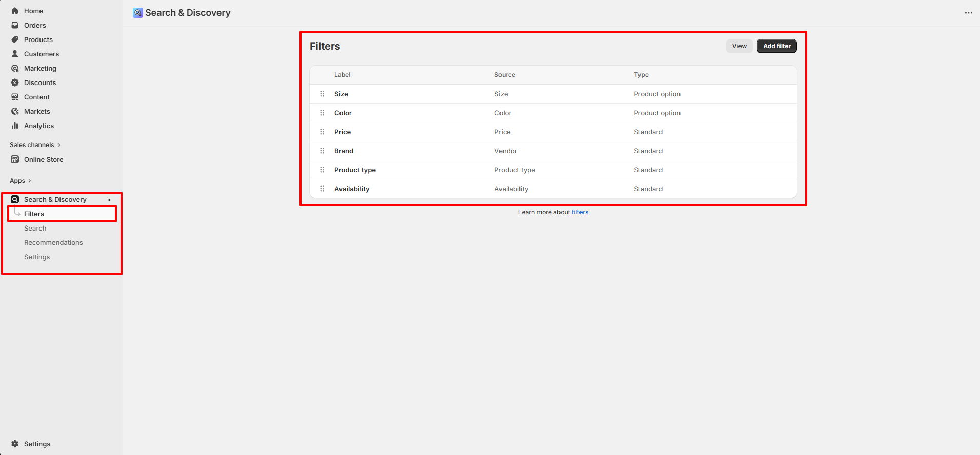The width and height of the screenshot is (980, 455).
Task: Click the Customers person icon
Action: 15,54
